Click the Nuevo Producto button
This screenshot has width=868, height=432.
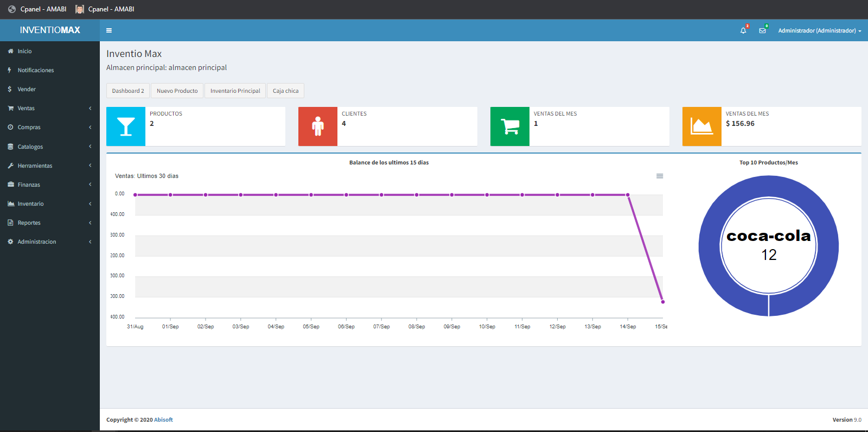(177, 91)
